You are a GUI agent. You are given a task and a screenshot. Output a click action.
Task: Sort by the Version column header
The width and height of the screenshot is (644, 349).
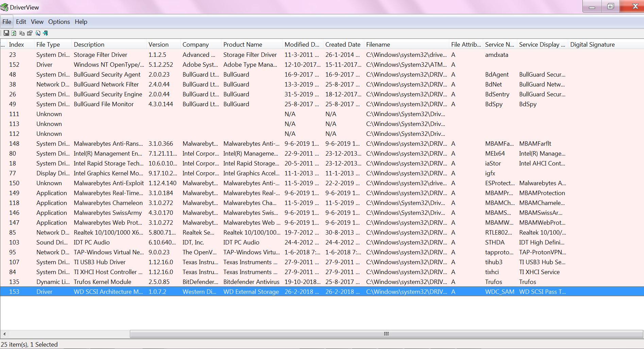163,45
